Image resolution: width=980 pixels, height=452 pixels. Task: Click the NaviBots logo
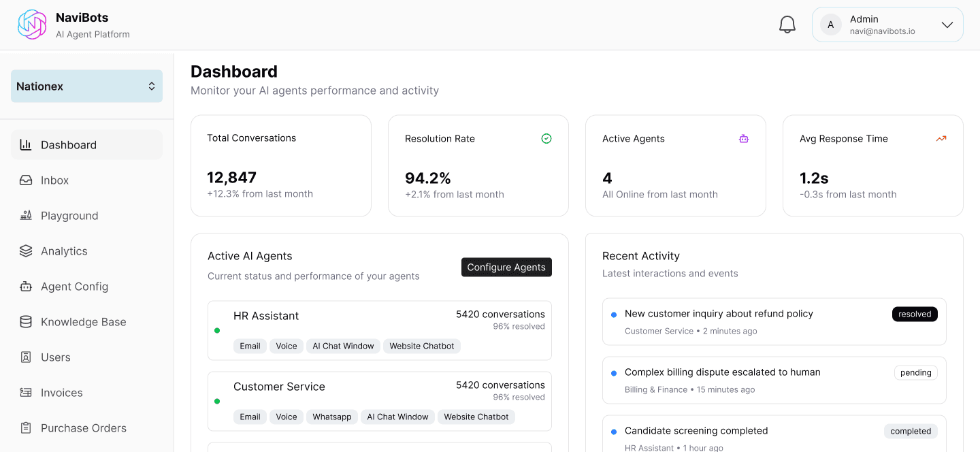pos(32,24)
